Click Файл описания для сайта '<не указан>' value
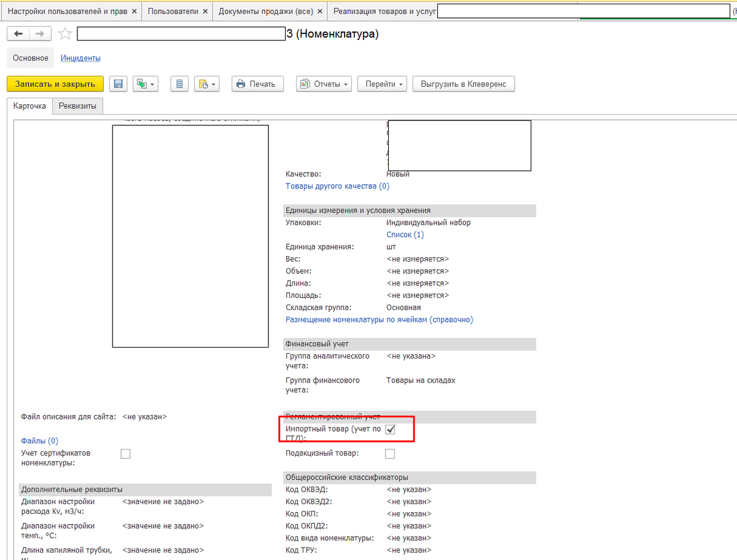The width and height of the screenshot is (737, 560). point(145,417)
